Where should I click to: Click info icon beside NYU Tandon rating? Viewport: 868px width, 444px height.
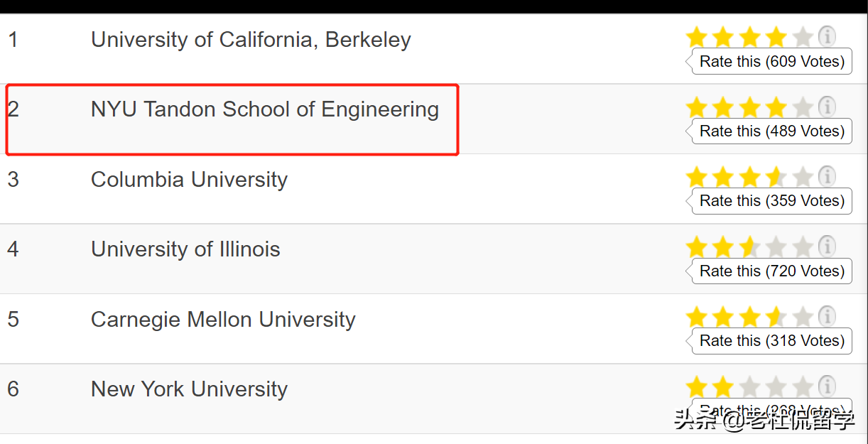click(826, 107)
